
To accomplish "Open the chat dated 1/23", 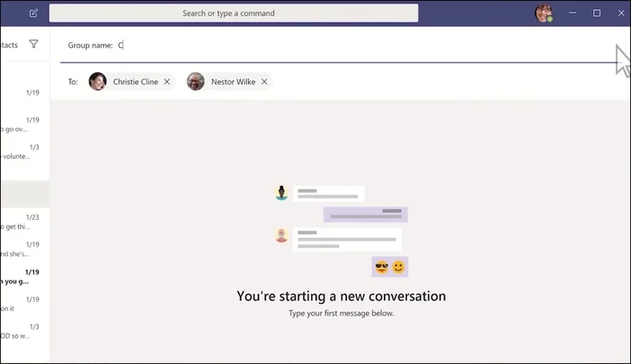I will 24,222.
